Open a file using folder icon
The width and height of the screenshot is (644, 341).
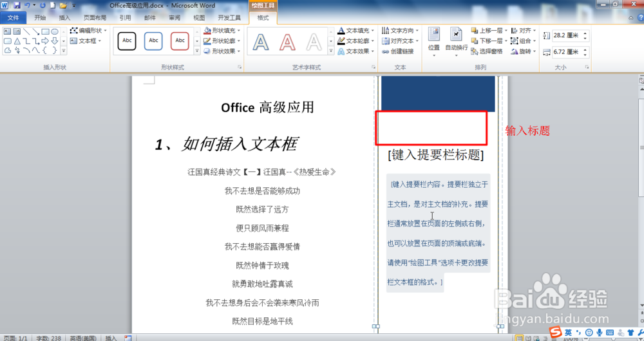[x=63, y=5]
